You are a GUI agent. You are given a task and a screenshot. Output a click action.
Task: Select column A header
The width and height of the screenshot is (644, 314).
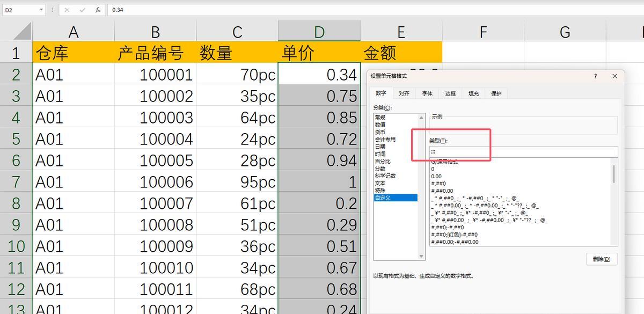tap(74, 32)
